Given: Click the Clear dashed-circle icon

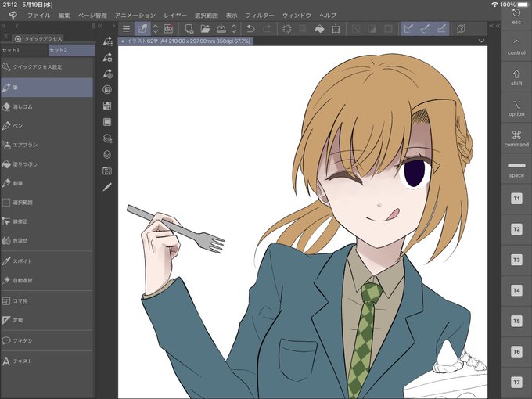Looking at the screenshot, I should [x=287, y=29].
